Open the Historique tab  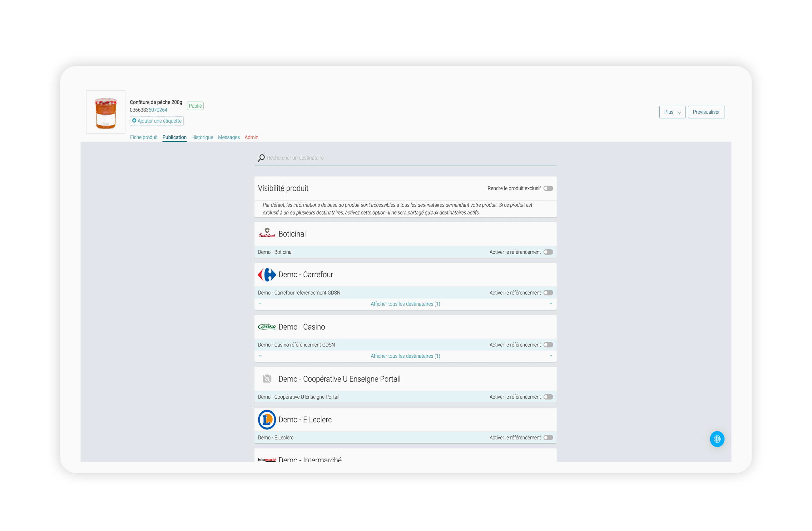click(202, 137)
